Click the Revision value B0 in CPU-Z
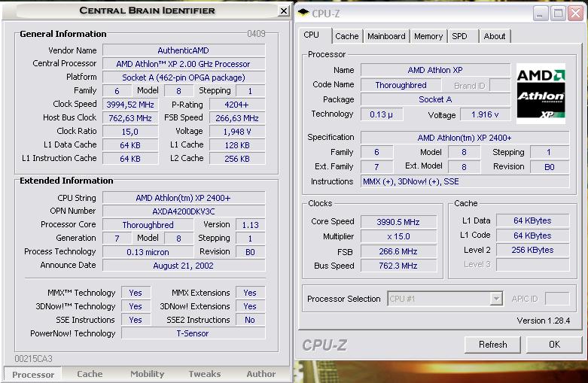The height and width of the screenshot is (383, 588). coord(550,167)
